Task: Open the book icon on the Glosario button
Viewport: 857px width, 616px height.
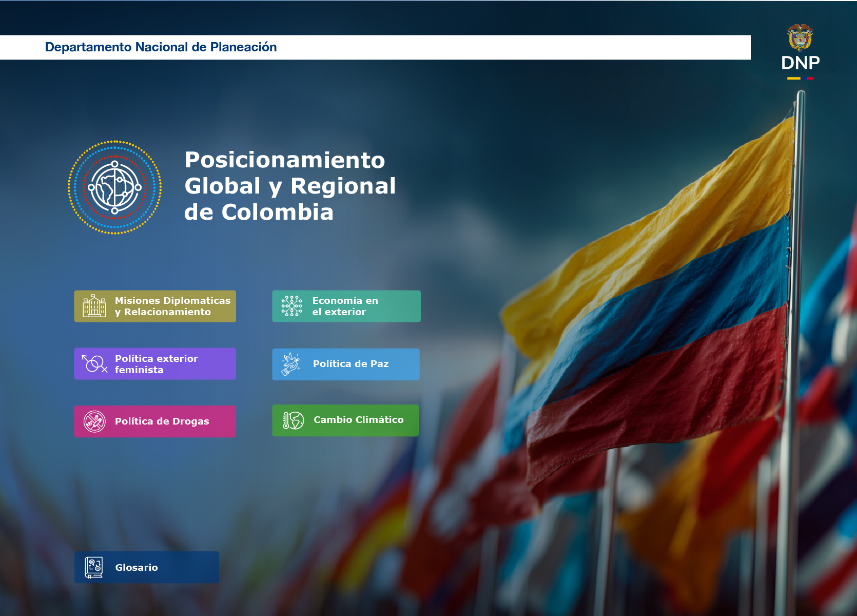Action: coord(94,567)
